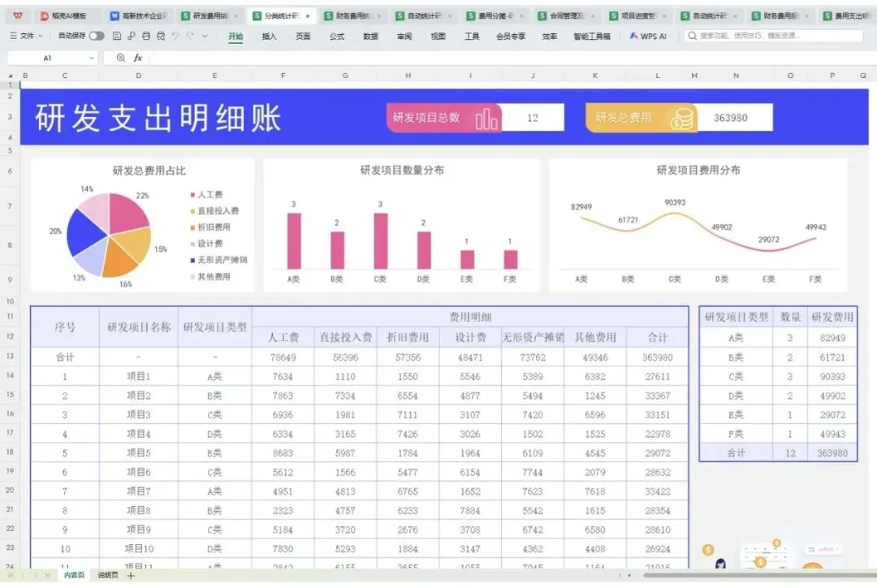
Task: Click the print icon in quick toolbar
Action: pyautogui.click(x=146, y=36)
